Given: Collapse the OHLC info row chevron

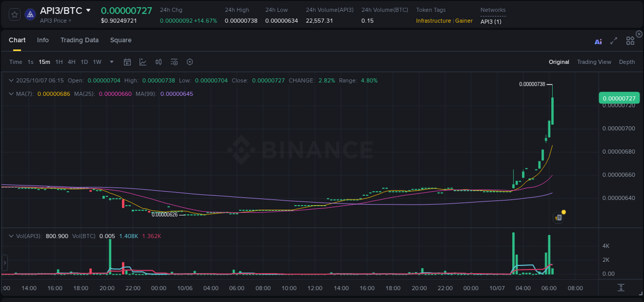Looking at the screenshot, I should point(11,80).
